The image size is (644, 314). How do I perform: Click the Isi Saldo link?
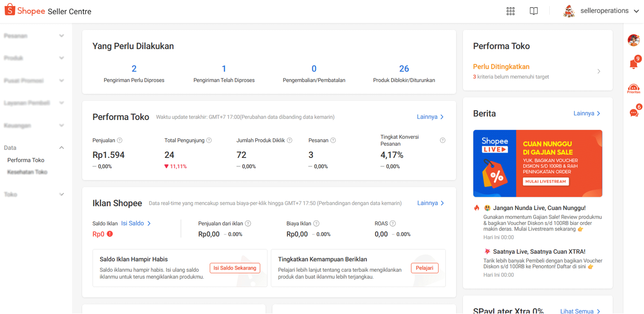pos(136,223)
